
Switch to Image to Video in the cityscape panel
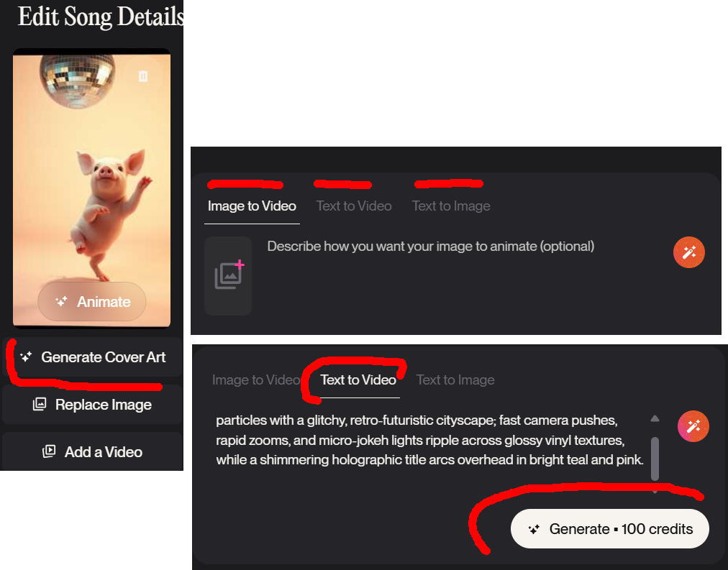pyautogui.click(x=255, y=380)
